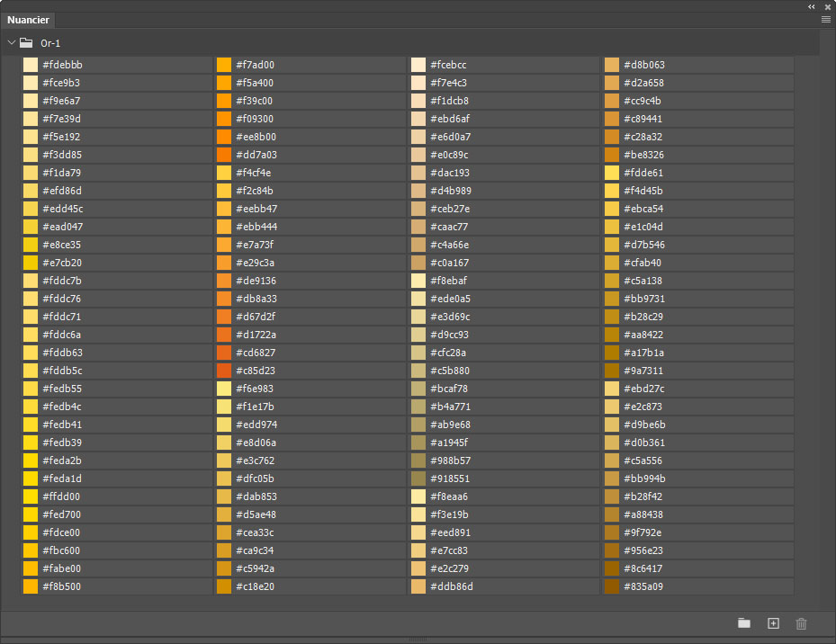The height and width of the screenshot is (644, 836).
Task: Open the Nuancier panel options menu
Action: coord(826,20)
